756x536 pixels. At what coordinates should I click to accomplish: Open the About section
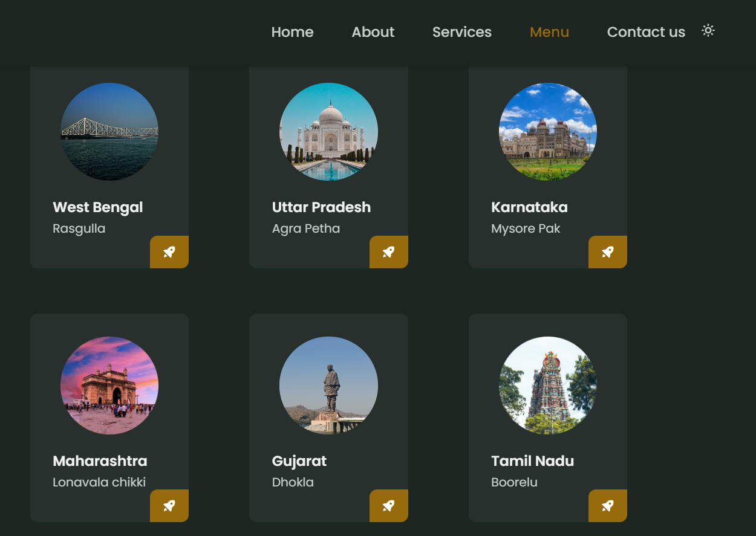(x=373, y=32)
